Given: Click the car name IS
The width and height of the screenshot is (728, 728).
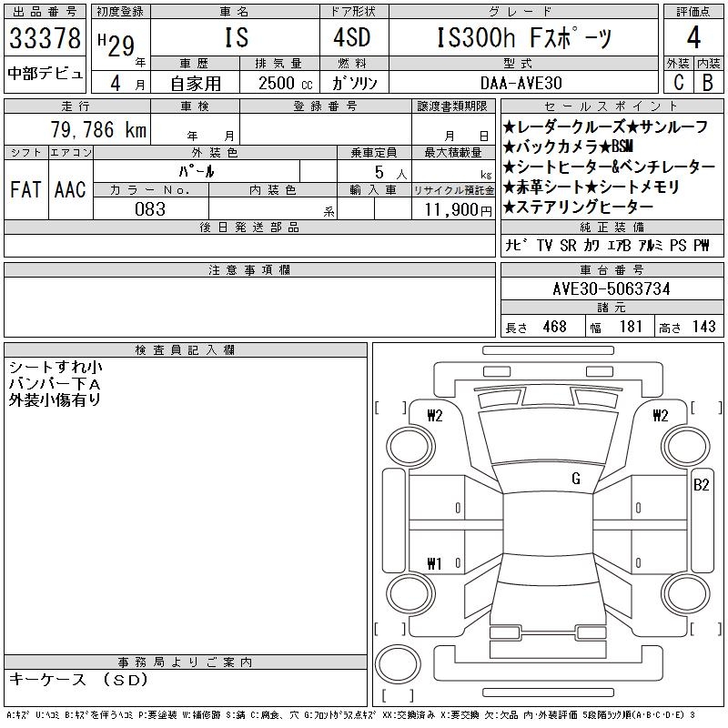Looking at the screenshot, I should coord(237,37).
